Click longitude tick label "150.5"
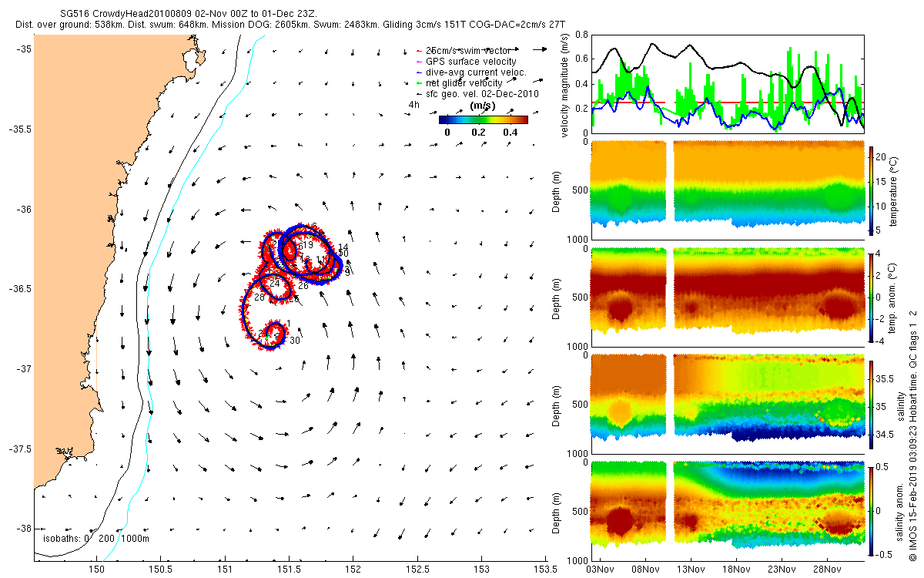The image size is (924, 578). point(160,570)
